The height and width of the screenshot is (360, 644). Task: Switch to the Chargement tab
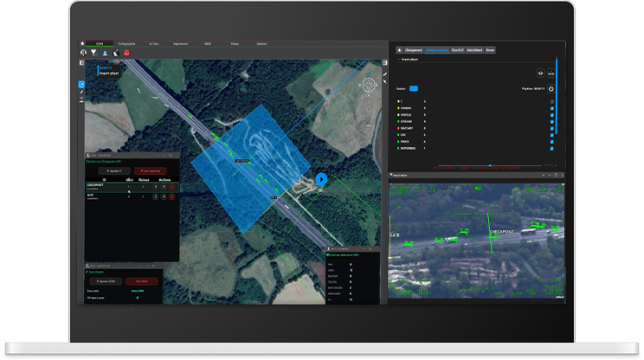pos(412,50)
